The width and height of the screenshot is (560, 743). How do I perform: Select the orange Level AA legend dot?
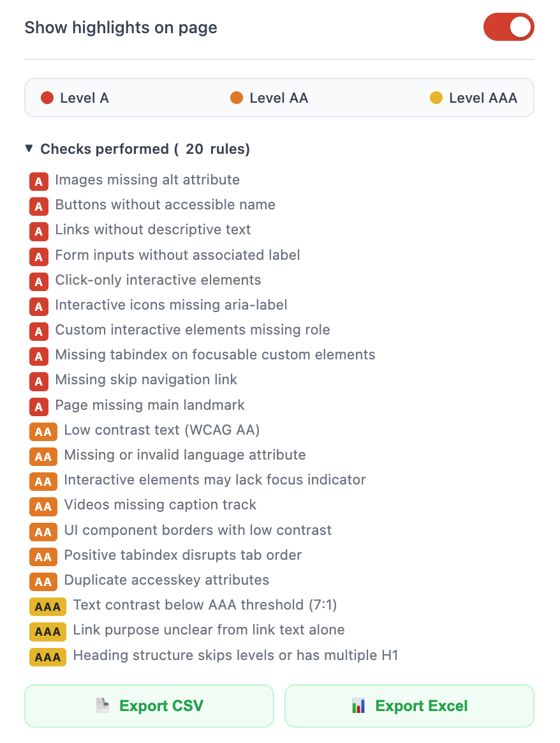click(x=236, y=98)
